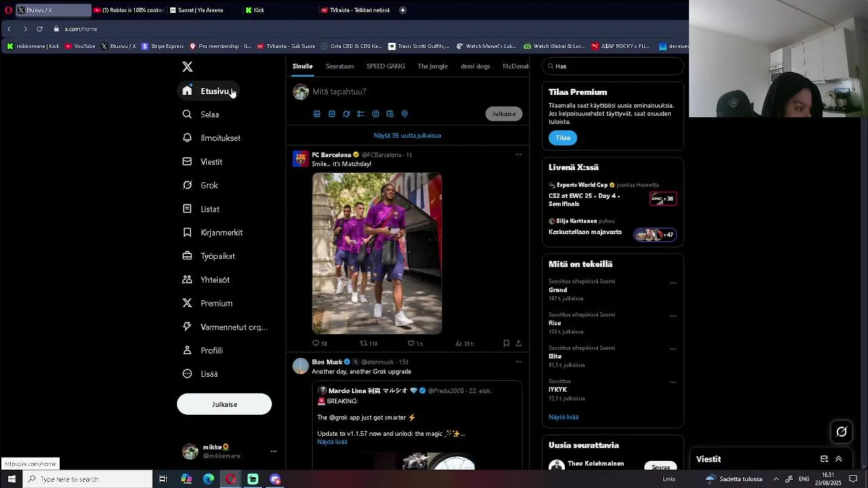This screenshot has height=488, width=868.
Task: Open Selaa explore page
Action: pos(201,115)
